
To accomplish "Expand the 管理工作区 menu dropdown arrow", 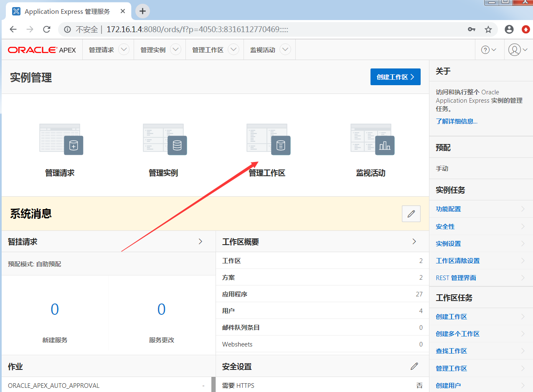I will (x=233, y=50).
